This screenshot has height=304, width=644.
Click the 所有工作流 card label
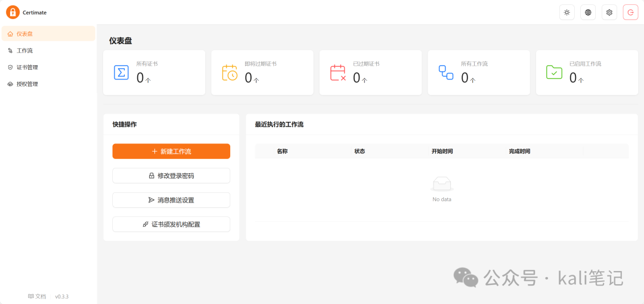click(x=475, y=64)
